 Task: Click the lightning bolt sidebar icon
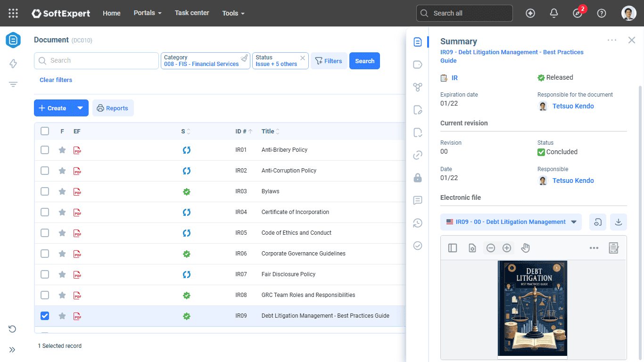click(13, 64)
